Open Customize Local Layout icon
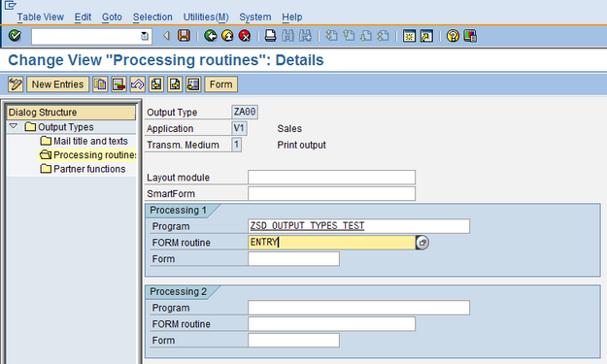607x364 pixels. [470, 36]
